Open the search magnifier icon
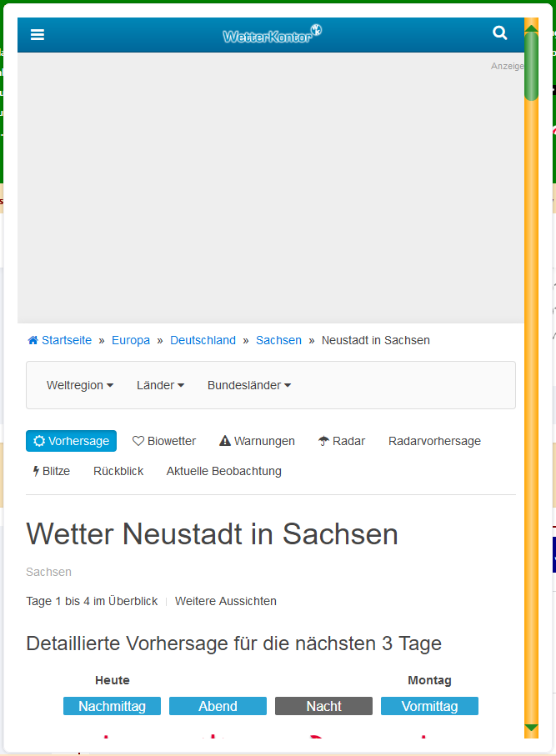This screenshot has height=756, width=556. [499, 33]
